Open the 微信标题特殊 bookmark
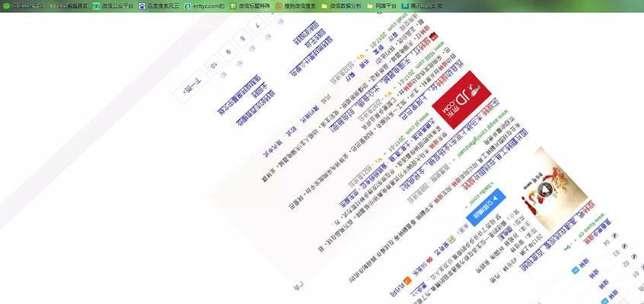The image size is (644, 304). (x=250, y=6)
